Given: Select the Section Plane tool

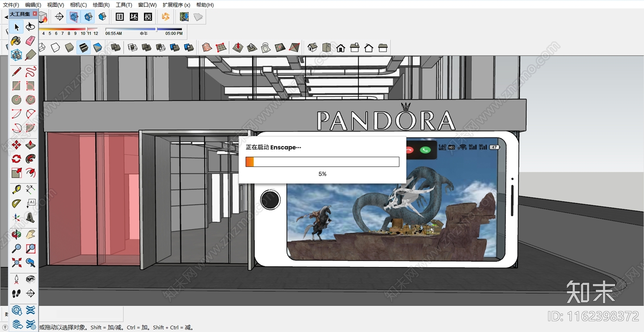Looking at the screenshot, I should click(60, 16).
